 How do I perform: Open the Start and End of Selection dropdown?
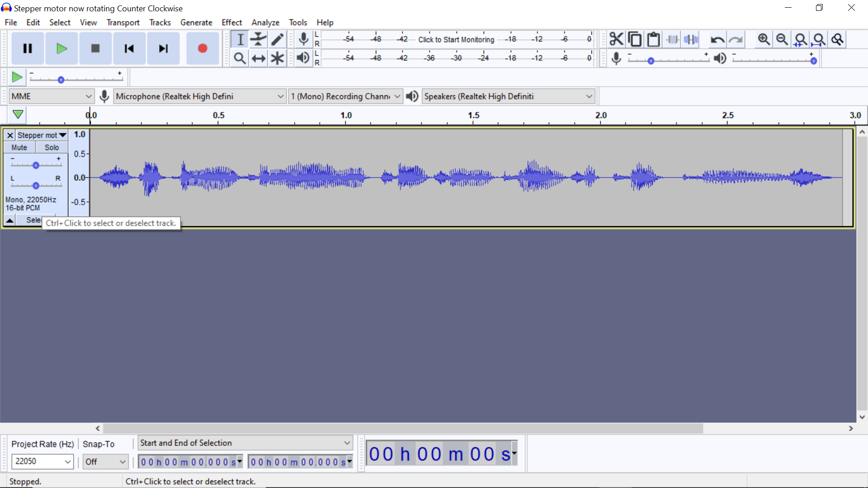pos(245,443)
